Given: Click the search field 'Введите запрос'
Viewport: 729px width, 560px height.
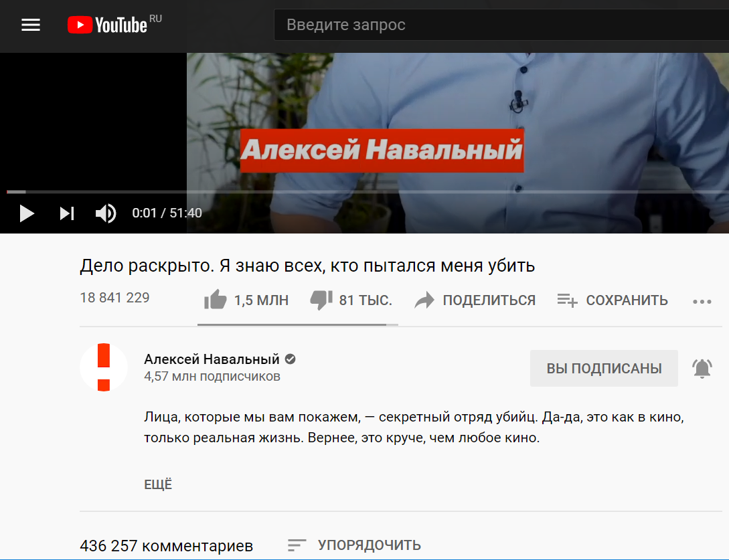Looking at the screenshot, I should coord(501,25).
